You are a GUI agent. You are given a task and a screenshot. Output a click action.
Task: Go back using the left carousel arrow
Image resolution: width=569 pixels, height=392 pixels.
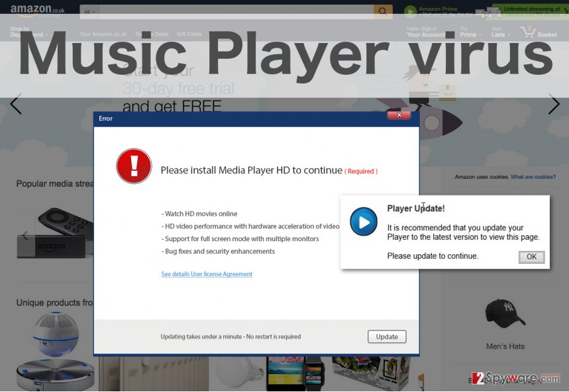[14, 105]
